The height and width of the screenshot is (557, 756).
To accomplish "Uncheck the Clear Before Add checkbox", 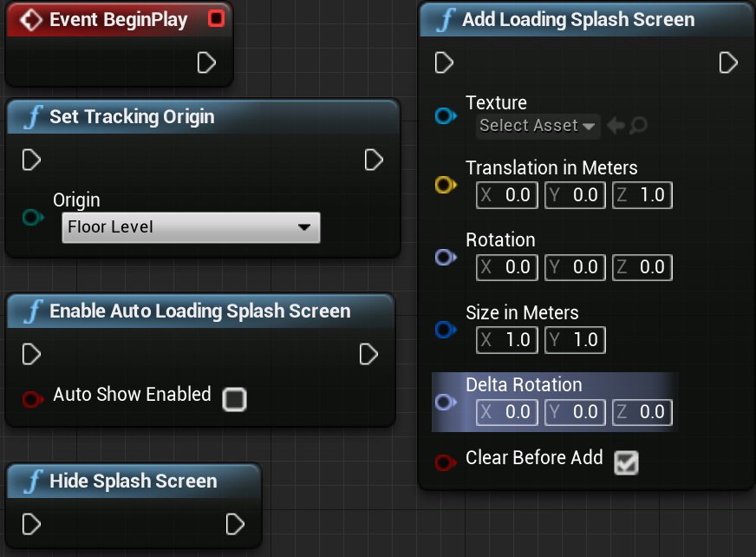I will point(626,463).
